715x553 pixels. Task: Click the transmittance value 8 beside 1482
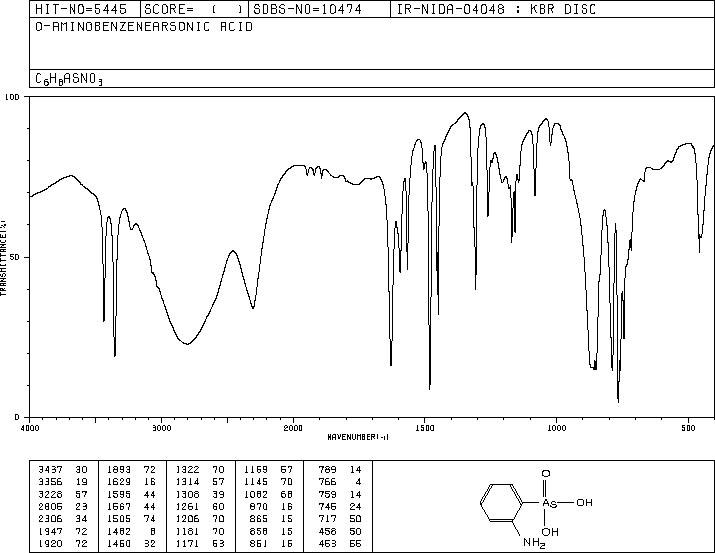(x=153, y=532)
